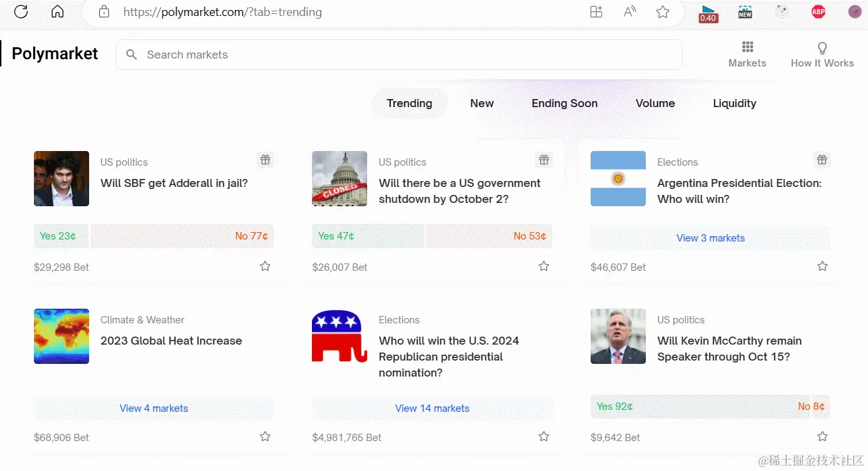Switch to the Ending Soon tab
868x471 pixels.
pos(564,103)
